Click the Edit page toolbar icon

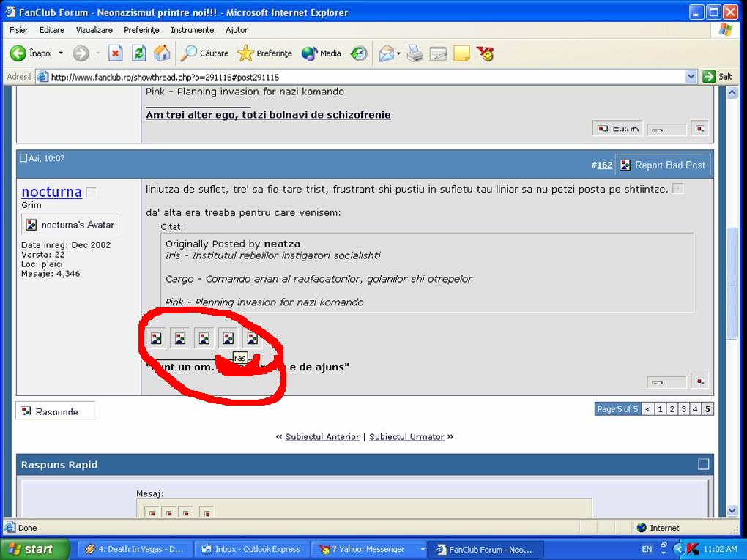pos(438,53)
